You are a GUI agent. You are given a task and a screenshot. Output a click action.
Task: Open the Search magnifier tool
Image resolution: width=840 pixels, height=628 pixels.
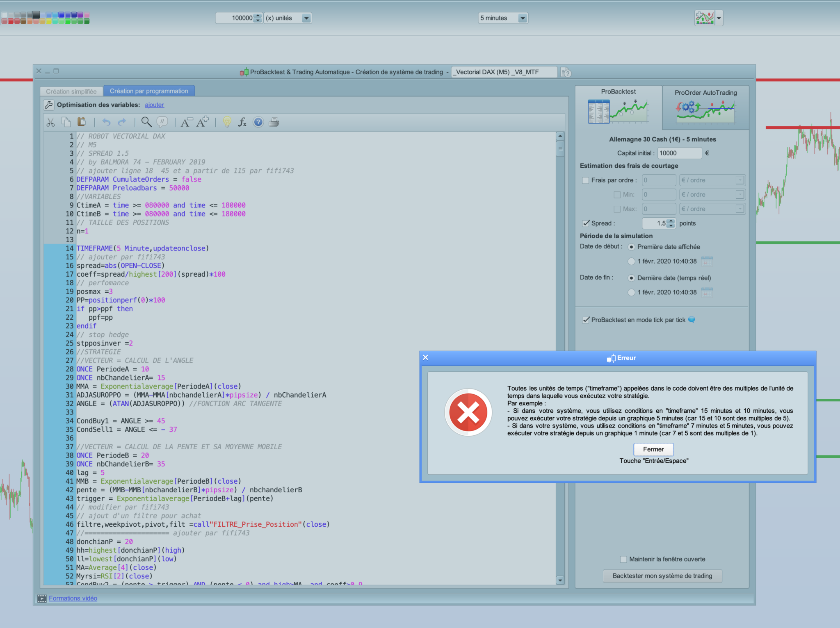[x=146, y=122]
